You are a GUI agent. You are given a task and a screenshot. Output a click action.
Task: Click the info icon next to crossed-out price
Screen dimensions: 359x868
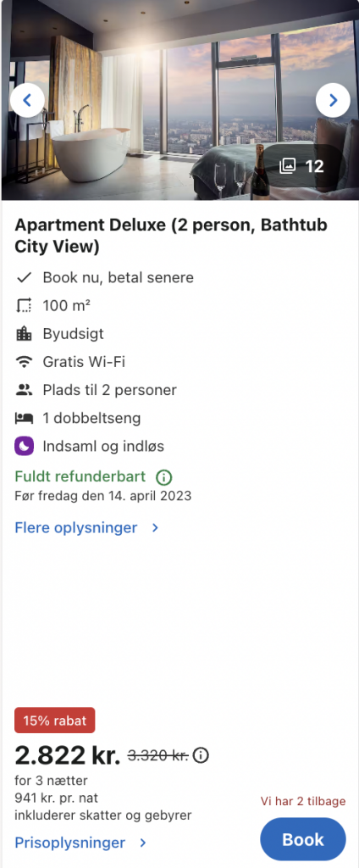(x=201, y=755)
